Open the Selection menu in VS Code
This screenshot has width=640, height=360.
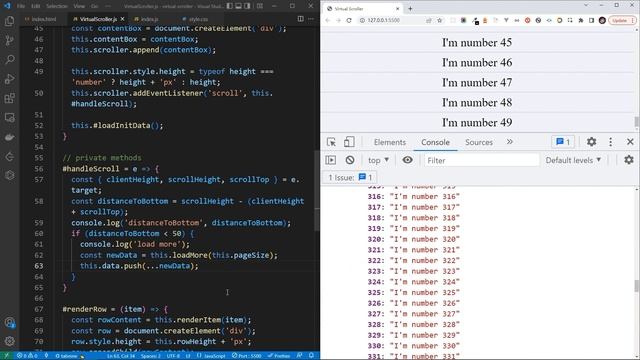point(57,6)
